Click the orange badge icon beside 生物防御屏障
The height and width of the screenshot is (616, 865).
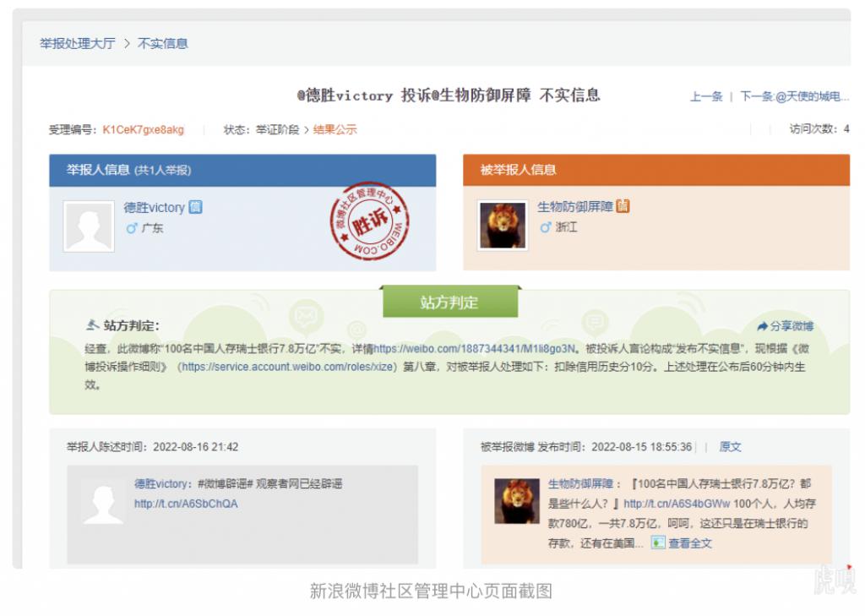click(623, 206)
